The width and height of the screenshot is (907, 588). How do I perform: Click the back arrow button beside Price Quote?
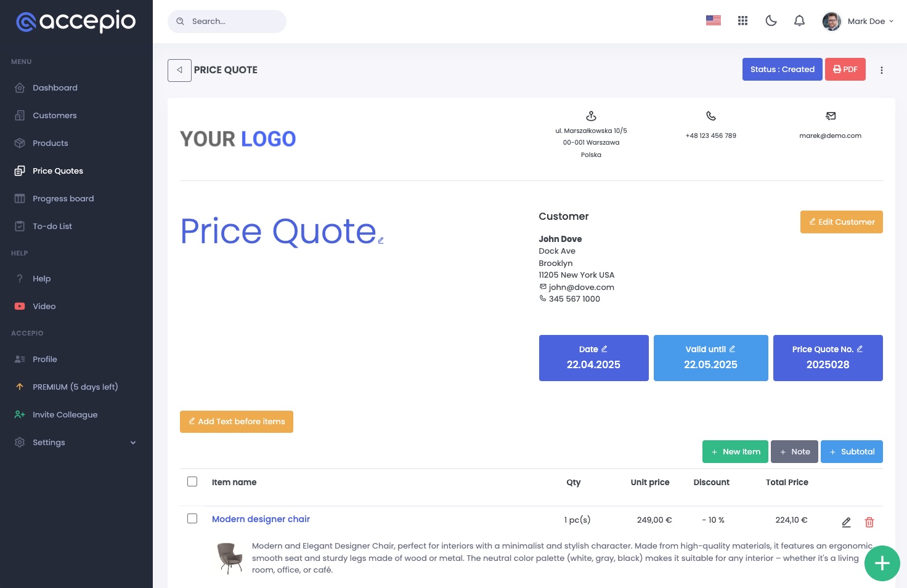tap(179, 70)
